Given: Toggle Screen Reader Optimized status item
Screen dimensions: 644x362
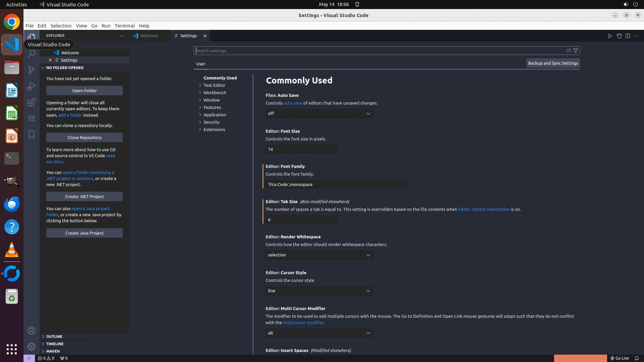Looking at the screenshot, I should click(580, 358).
